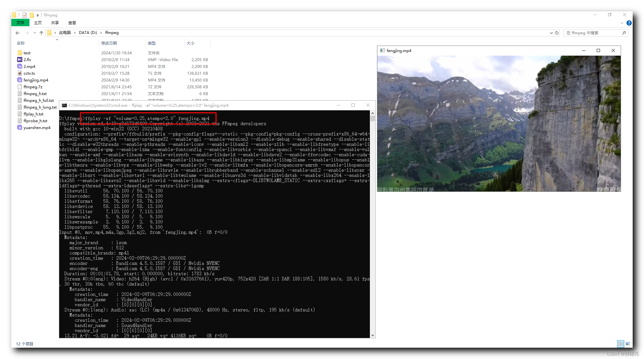Click inside the ffmpeg search field
The width and height of the screenshot is (644, 359).
click(x=595, y=33)
